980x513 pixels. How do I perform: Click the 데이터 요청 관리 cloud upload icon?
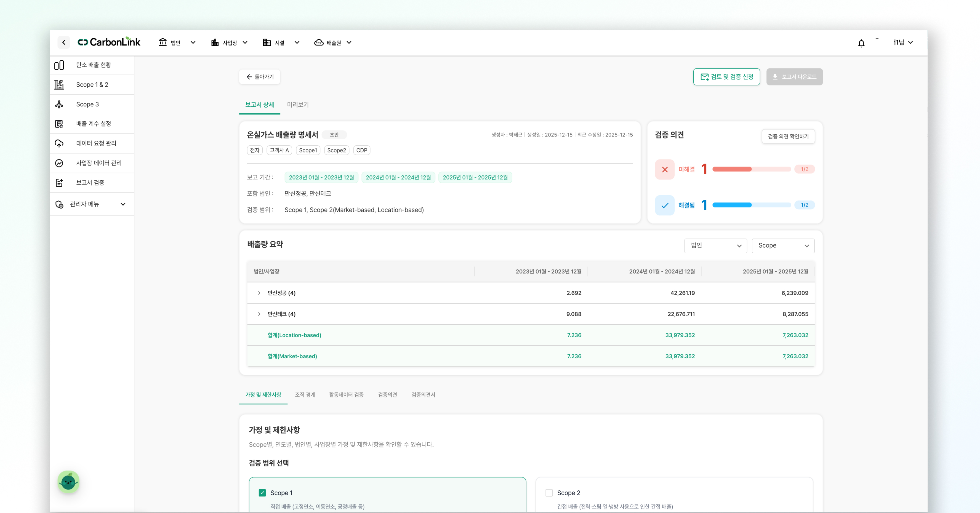[59, 144]
